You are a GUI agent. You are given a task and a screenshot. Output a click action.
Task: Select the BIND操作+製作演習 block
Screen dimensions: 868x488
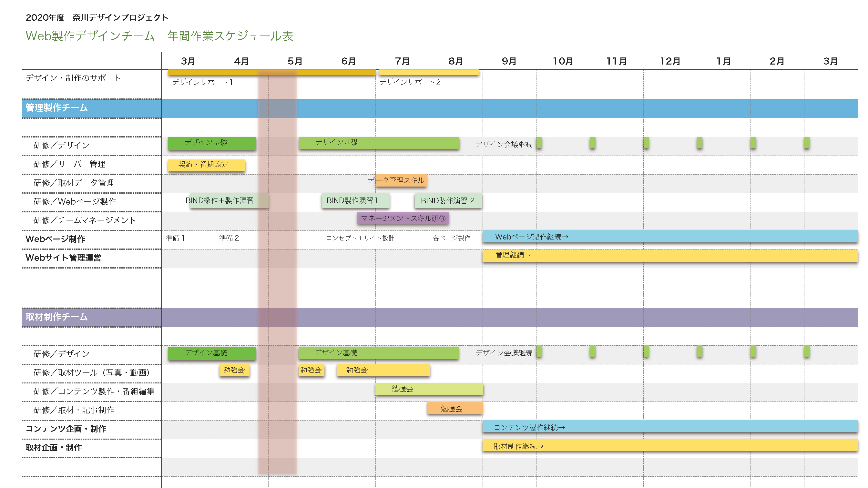click(x=229, y=200)
